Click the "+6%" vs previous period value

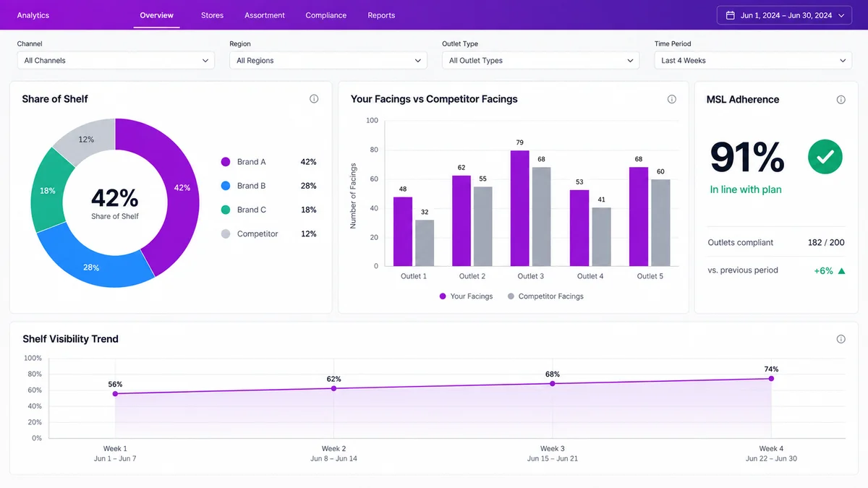824,271
